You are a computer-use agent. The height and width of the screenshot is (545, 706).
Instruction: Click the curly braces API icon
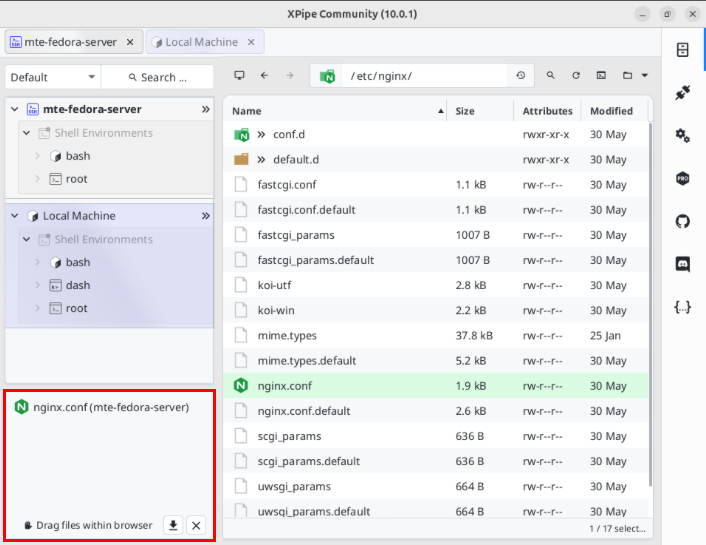coord(683,307)
